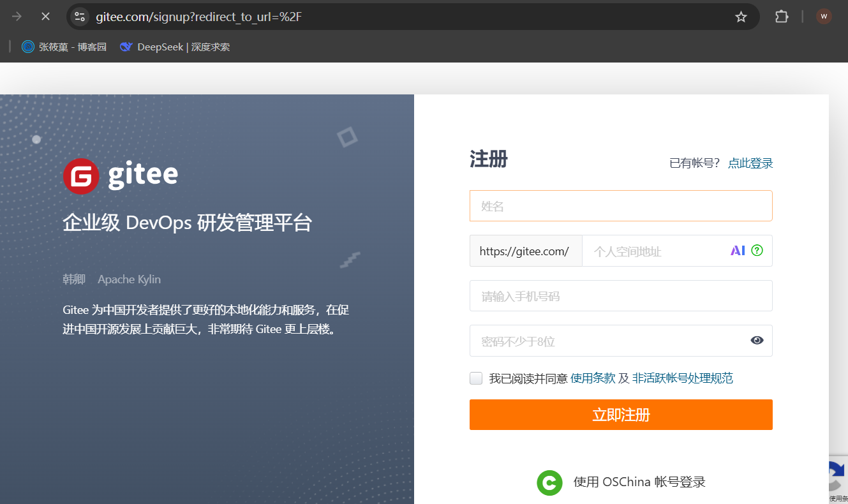The width and height of the screenshot is (848, 504).
Task: Click the 注册 heading text
Action: 489,159
